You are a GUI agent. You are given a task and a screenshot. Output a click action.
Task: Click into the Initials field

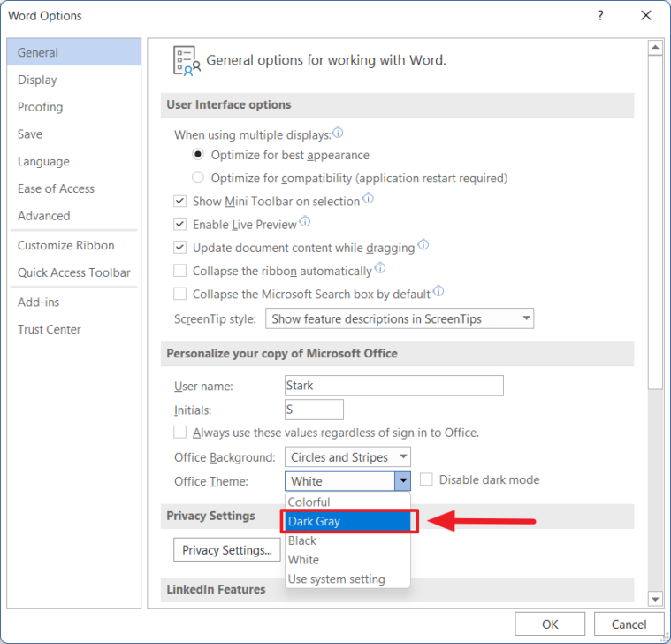pyautogui.click(x=314, y=410)
